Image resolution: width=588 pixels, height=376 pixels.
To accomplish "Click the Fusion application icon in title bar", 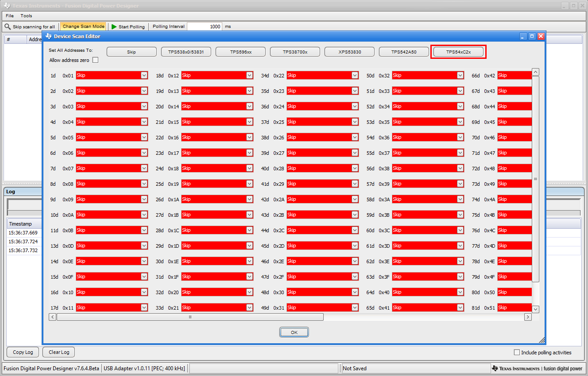I will click(6, 6).
